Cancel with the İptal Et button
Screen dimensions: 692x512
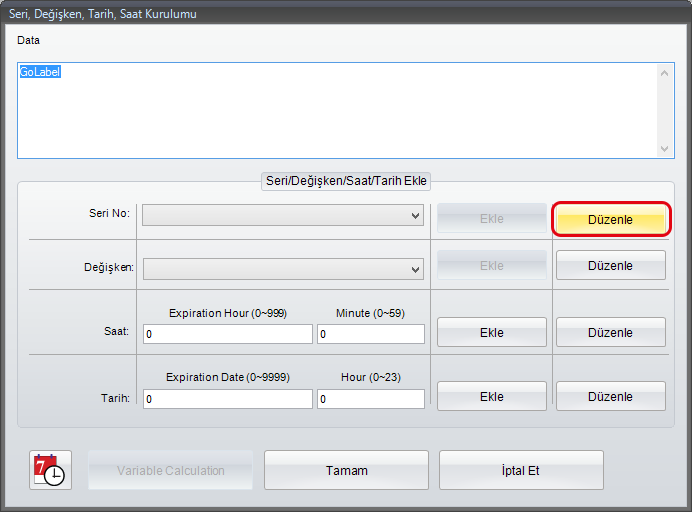[x=521, y=470]
